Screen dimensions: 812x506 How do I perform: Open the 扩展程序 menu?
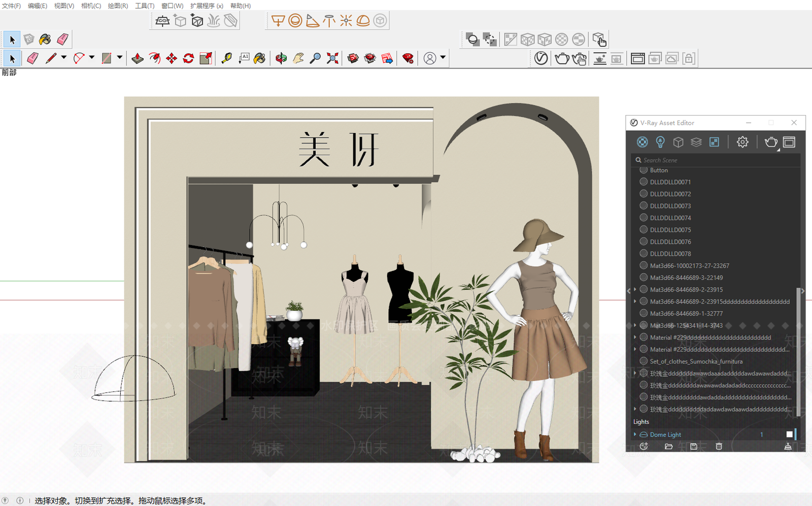click(207, 6)
